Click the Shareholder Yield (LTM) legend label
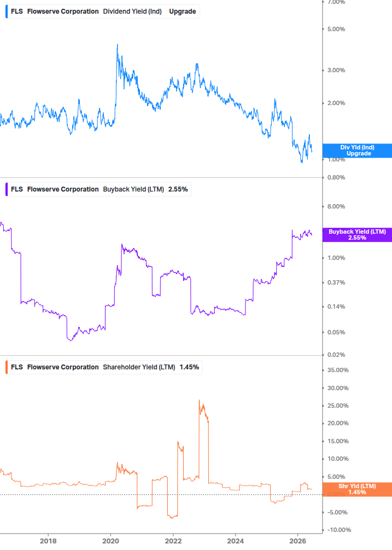Viewport: 392px width, 550px height. click(139, 367)
